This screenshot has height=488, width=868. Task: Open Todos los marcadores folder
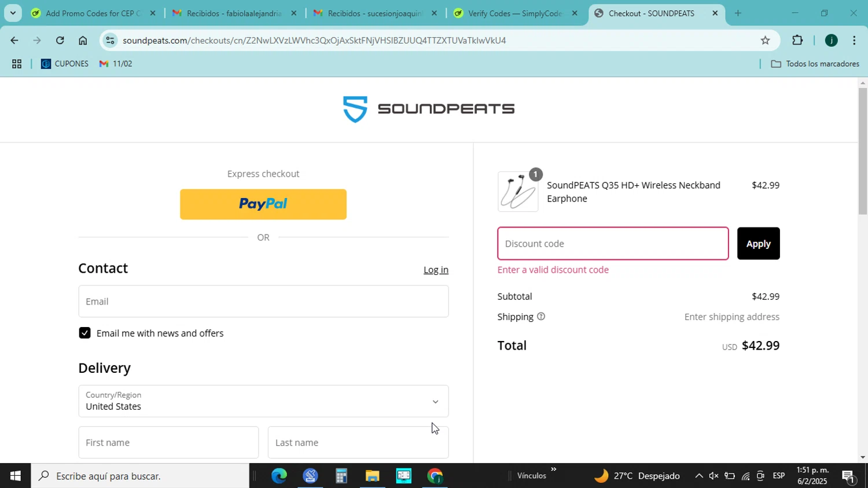[x=815, y=64]
